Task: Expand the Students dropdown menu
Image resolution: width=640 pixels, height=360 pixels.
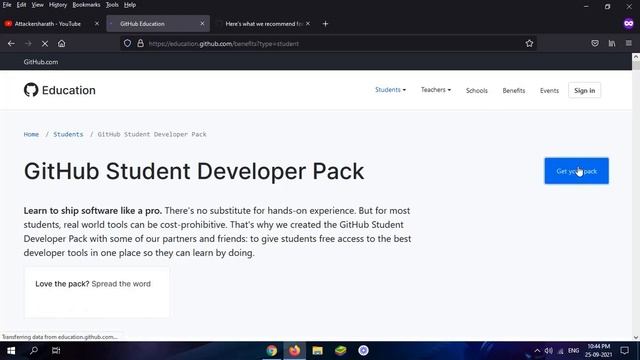Action: tap(390, 90)
